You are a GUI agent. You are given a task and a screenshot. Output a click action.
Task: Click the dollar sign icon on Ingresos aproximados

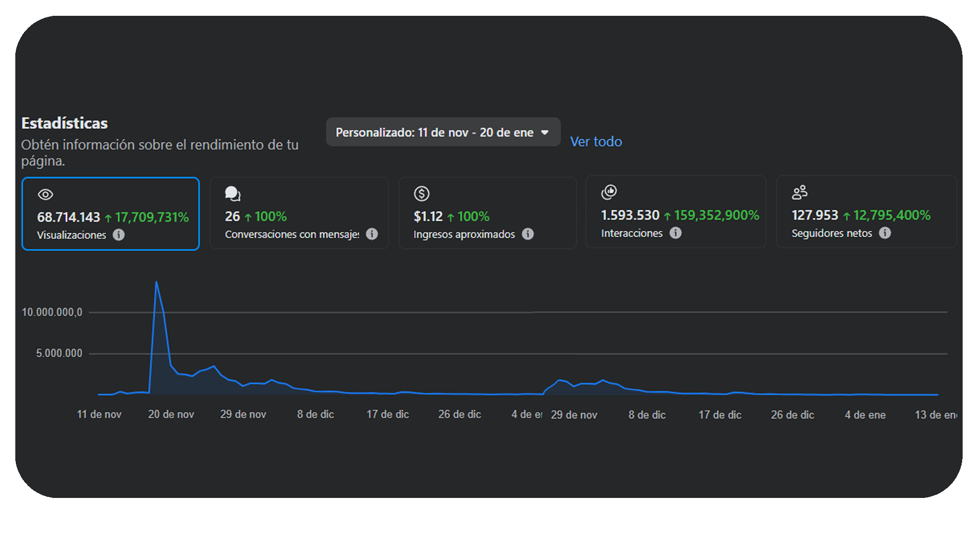[422, 193]
